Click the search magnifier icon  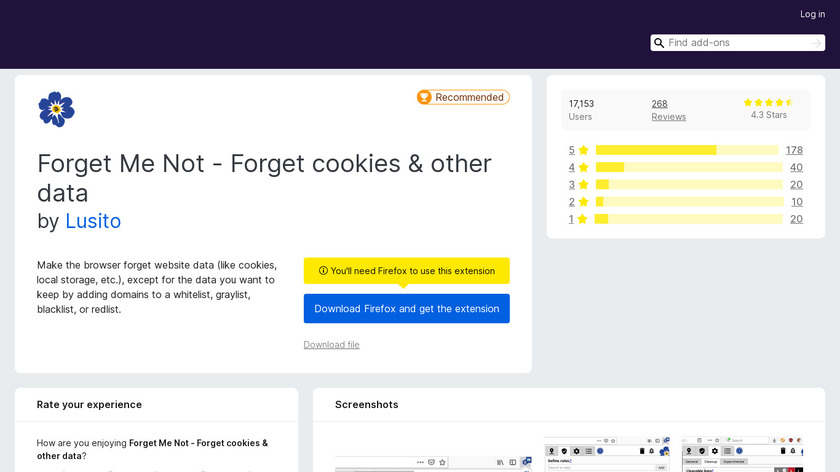660,43
